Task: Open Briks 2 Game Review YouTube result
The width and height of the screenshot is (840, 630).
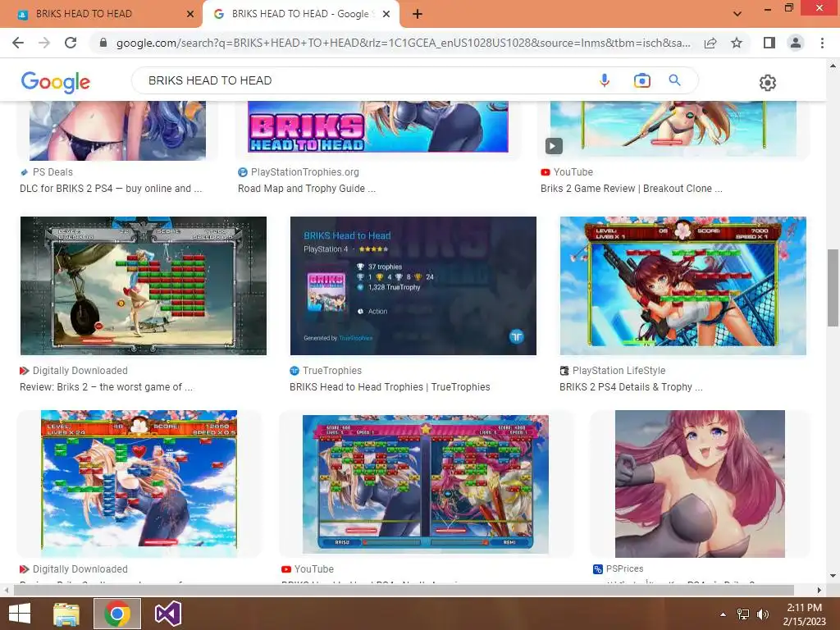Action: (631, 189)
